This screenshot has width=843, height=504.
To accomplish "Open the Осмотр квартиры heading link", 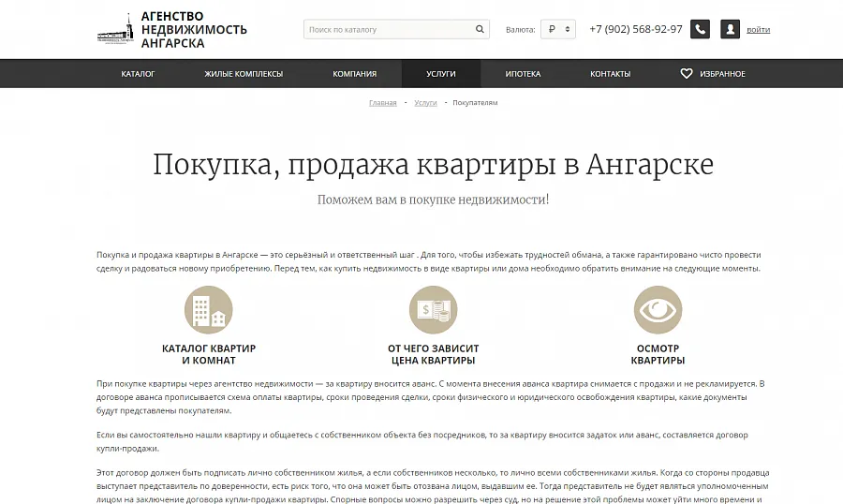I will pos(658,354).
